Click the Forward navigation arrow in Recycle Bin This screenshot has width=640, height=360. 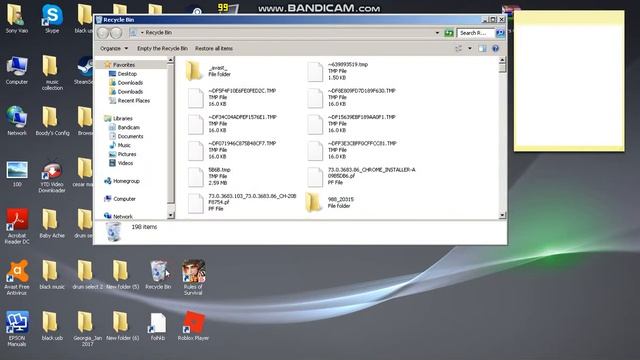(x=116, y=33)
